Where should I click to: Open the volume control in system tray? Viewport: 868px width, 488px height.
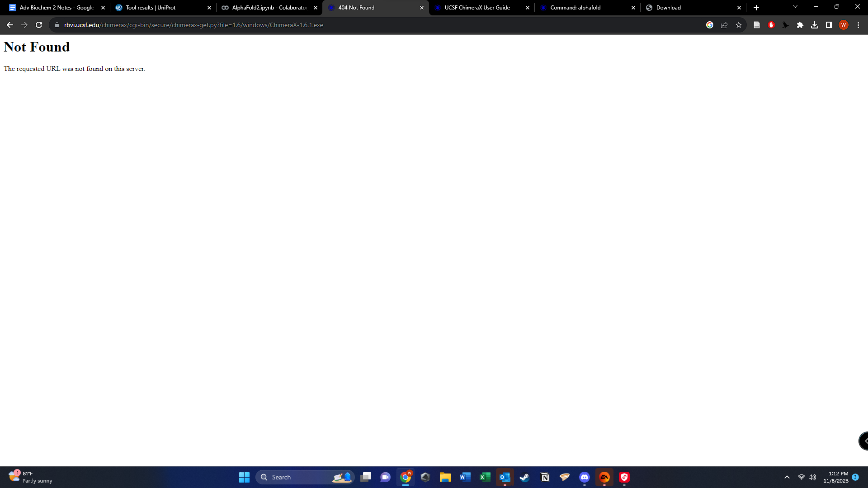tap(812, 477)
